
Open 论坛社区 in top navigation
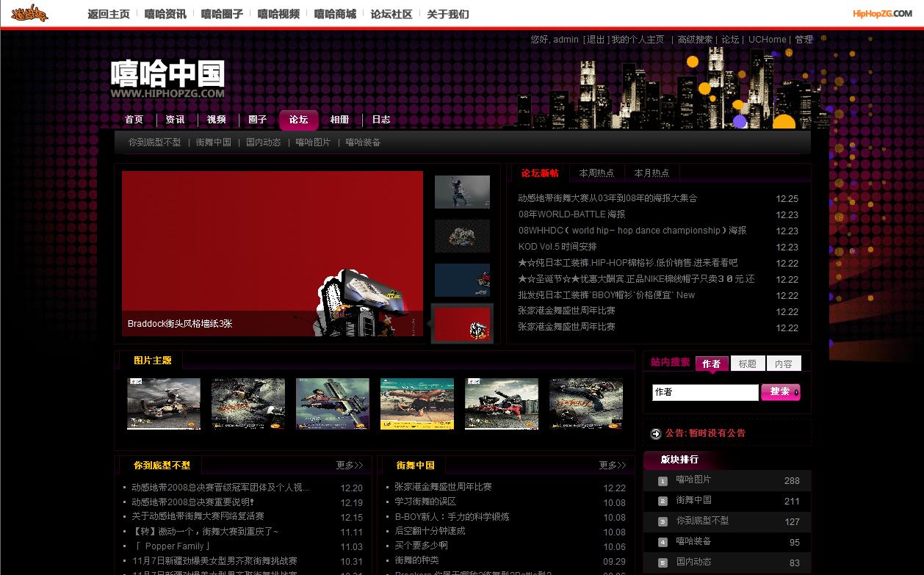point(391,14)
